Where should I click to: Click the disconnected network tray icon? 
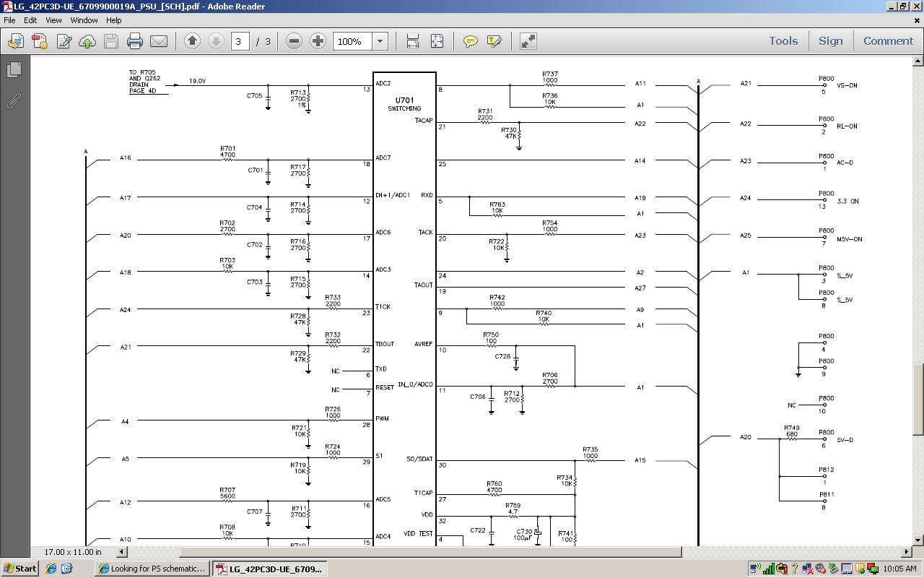click(808, 569)
